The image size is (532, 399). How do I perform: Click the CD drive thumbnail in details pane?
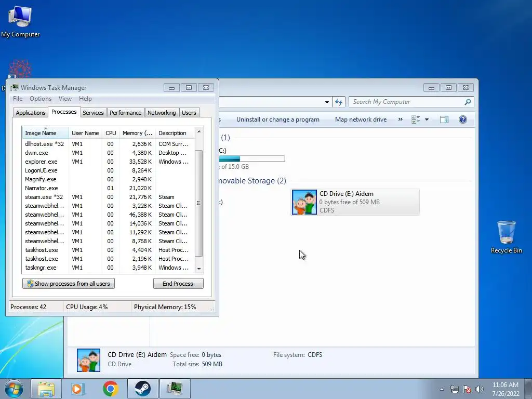tap(88, 360)
